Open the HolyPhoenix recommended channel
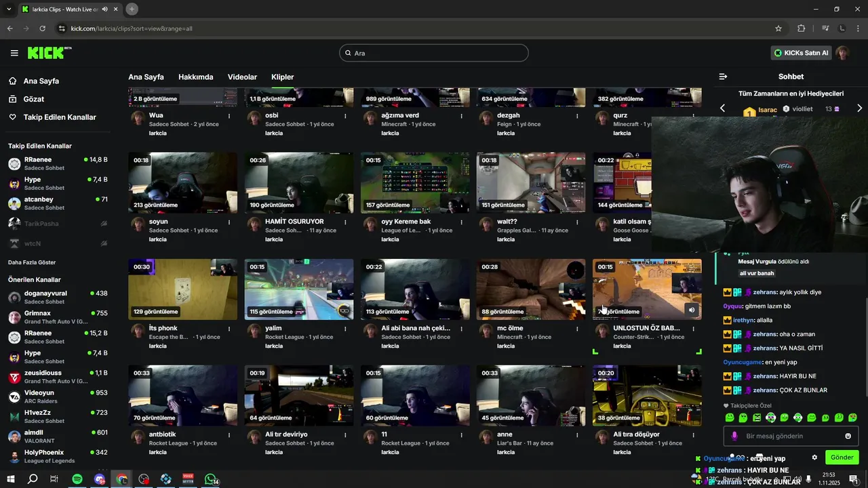 click(x=58, y=456)
